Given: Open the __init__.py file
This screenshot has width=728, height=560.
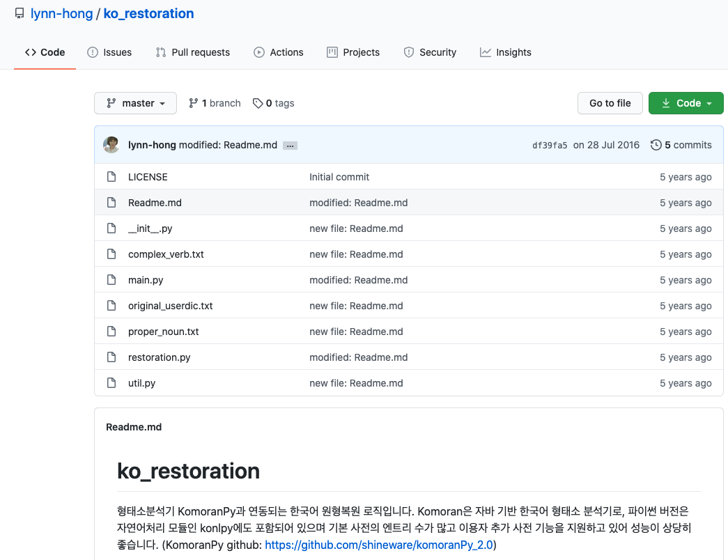Looking at the screenshot, I should [x=150, y=228].
